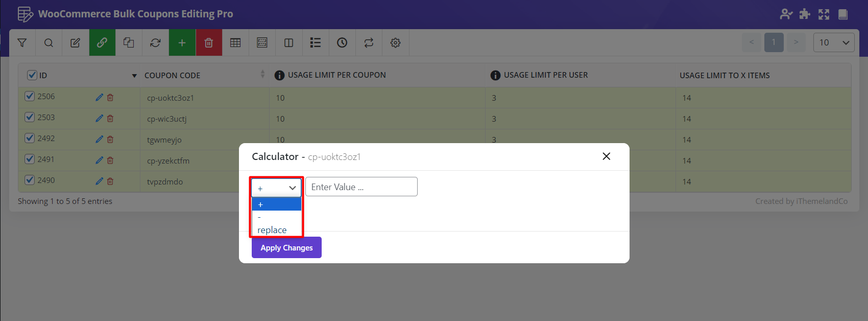
Task: Click the search magnifier icon
Action: pyautogui.click(x=49, y=43)
